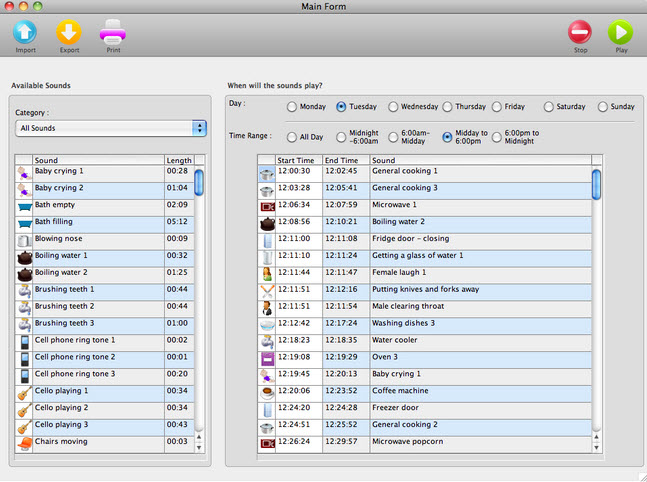The image size is (647, 482).
Task: Choose the All Day time range
Action: click(292, 137)
